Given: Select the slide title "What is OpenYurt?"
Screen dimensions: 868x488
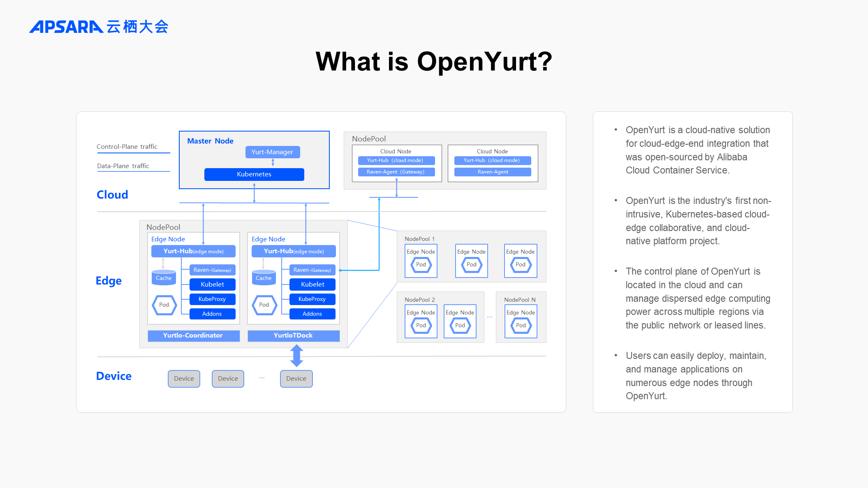Looking at the screenshot, I should (x=434, y=62).
